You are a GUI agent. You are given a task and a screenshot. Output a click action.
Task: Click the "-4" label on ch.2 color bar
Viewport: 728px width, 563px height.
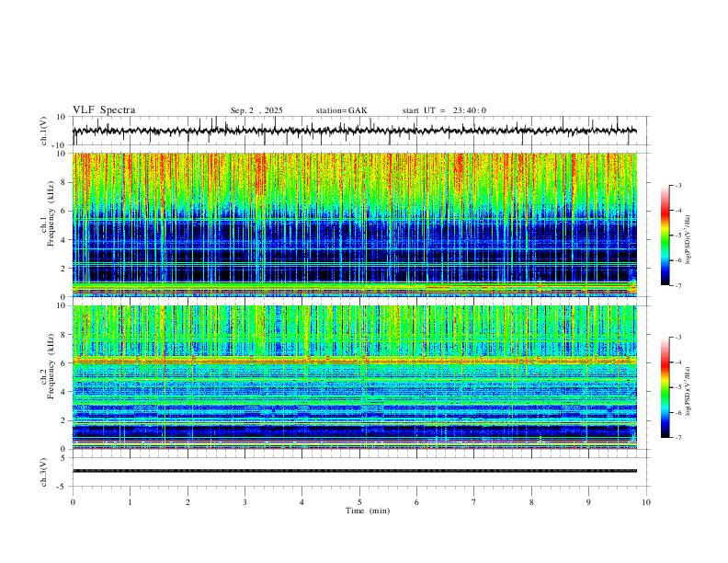[x=678, y=362]
